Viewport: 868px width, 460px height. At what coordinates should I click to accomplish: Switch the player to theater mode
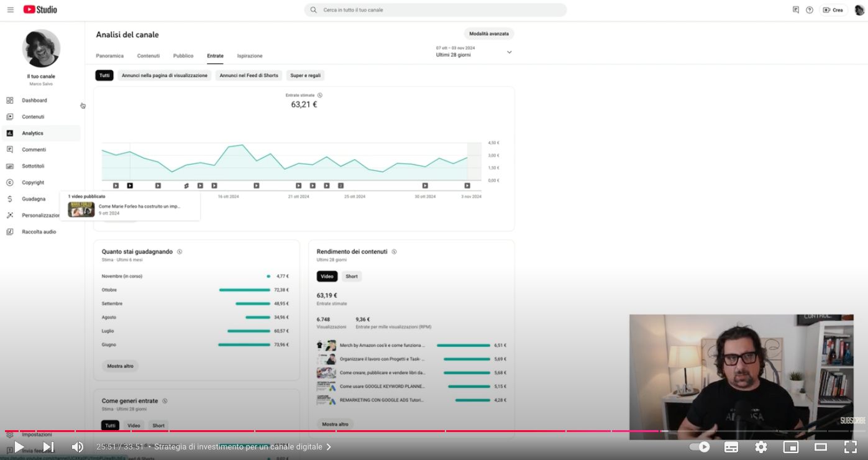click(821, 447)
